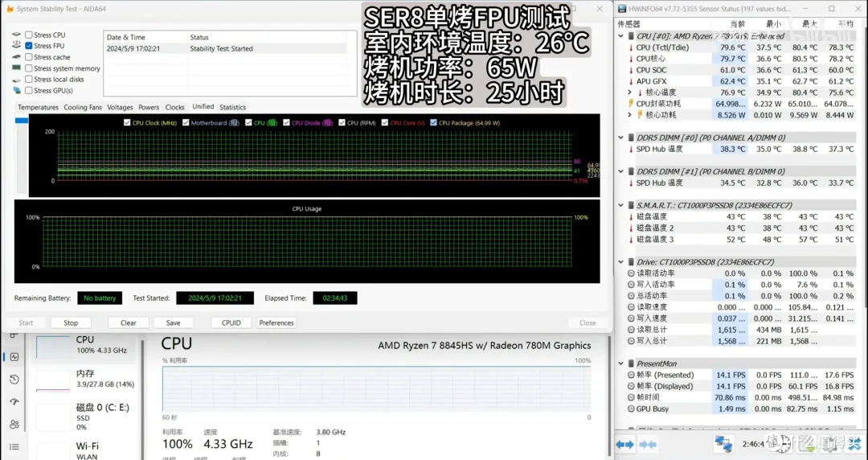The width and height of the screenshot is (868, 460).
Task: Expand the 核心功耗 sensor subgroup
Action: (629, 115)
